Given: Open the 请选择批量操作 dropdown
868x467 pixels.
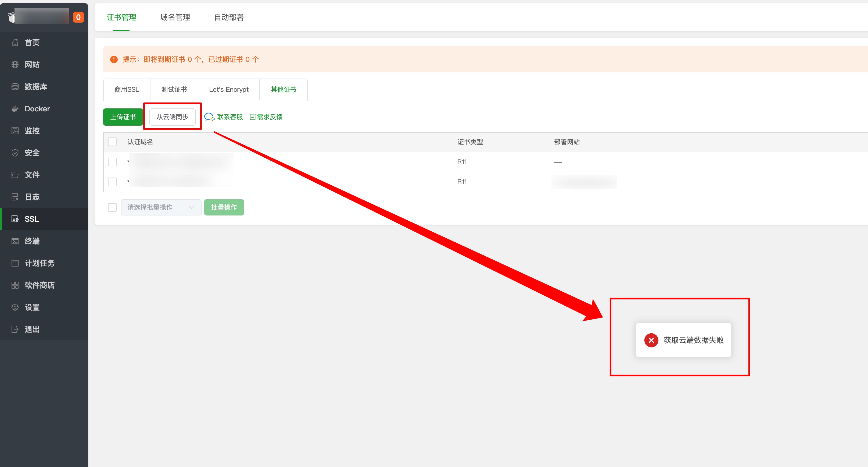Looking at the screenshot, I should coord(161,207).
